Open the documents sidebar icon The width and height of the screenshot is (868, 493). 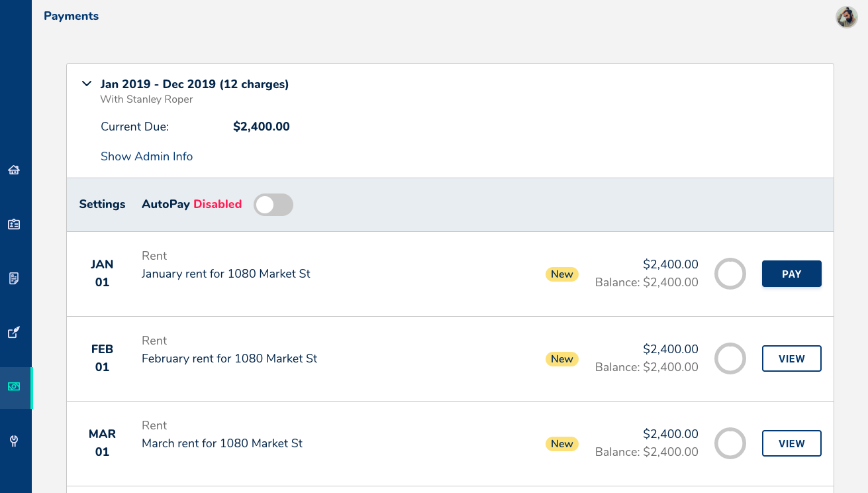pos(14,278)
